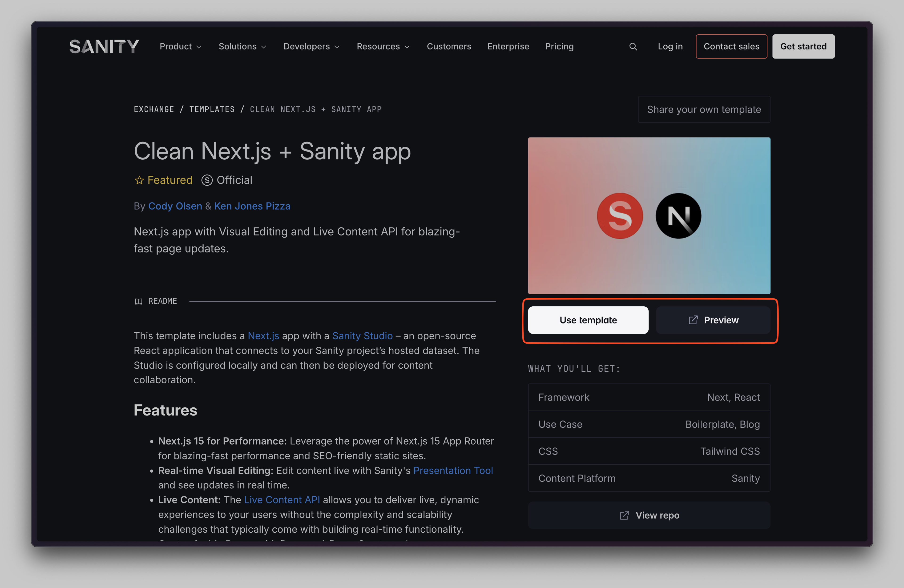Viewport: 904px width, 588px height.
Task: Click the red Sanity S logo in thumbnail
Action: (620, 216)
